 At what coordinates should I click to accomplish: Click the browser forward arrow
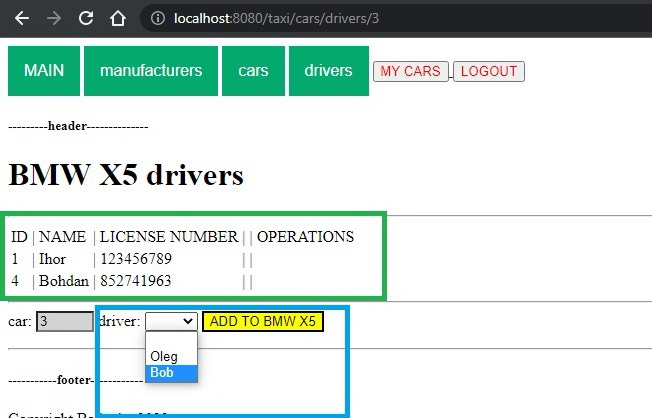[54, 18]
